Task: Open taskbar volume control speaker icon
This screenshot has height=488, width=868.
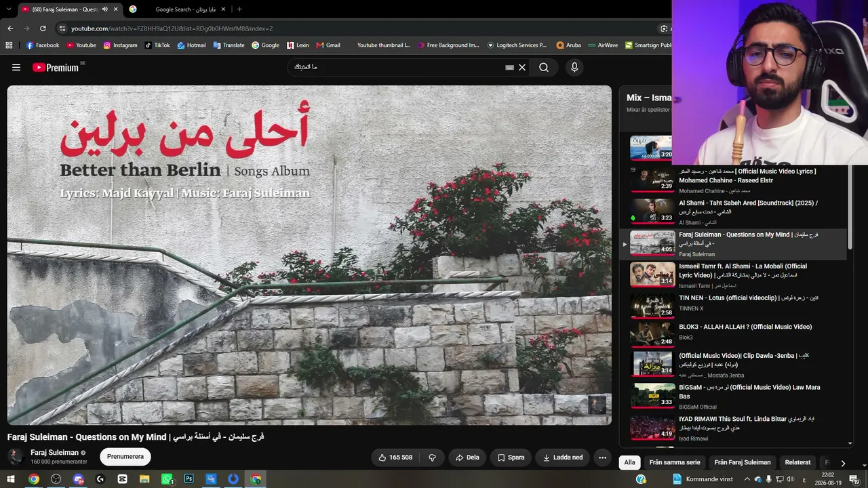Action: [790, 479]
